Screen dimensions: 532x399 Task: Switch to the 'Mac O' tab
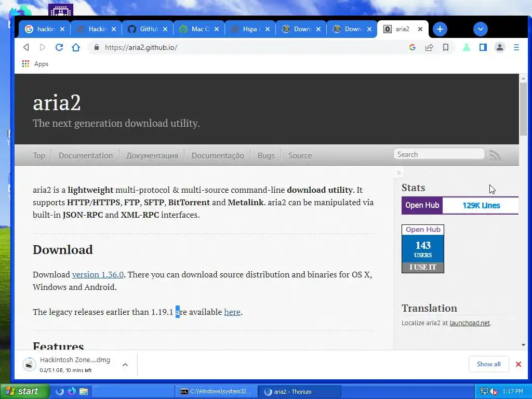coord(198,29)
